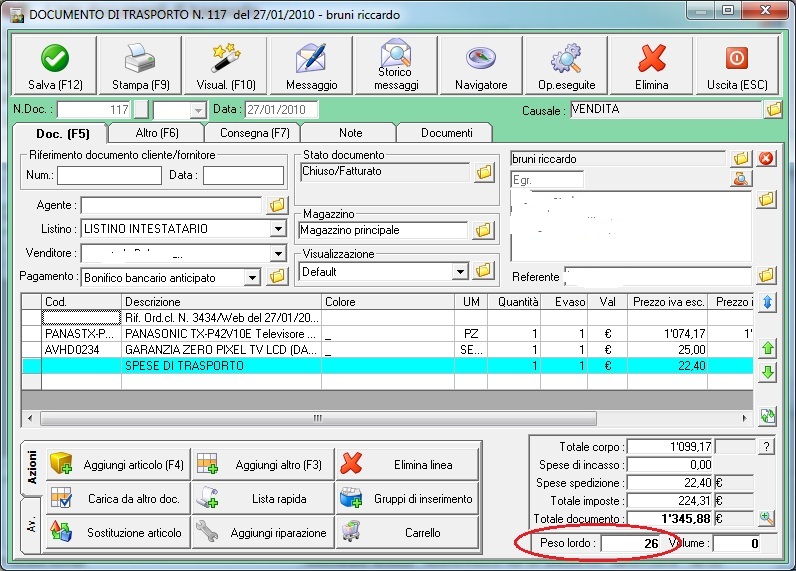Screen dimensions: 796x571
Task: Open the address box folder icon
Action: click(x=767, y=199)
